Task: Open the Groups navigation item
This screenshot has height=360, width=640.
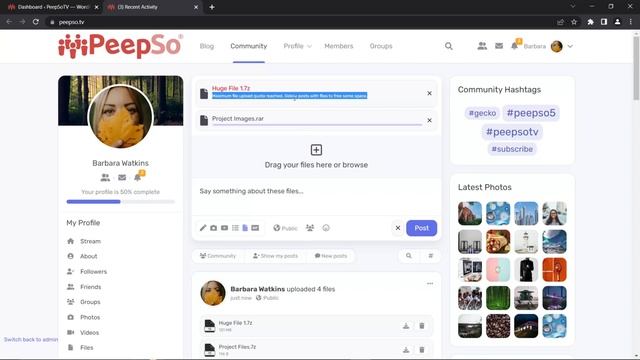Action: (x=381, y=46)
